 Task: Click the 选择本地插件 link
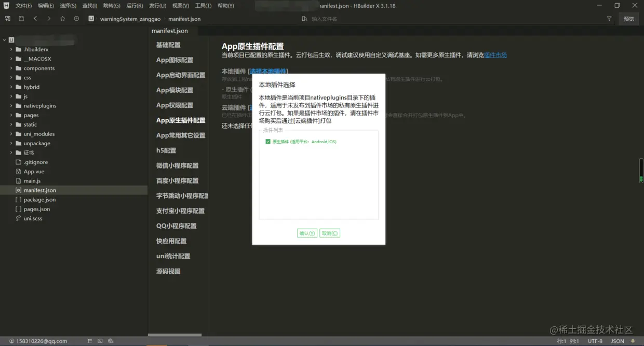click(269, 71)
